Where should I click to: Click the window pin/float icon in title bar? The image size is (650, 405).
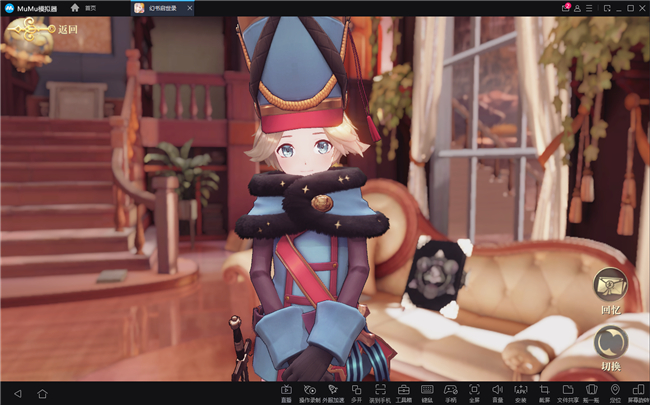point(607,8)
